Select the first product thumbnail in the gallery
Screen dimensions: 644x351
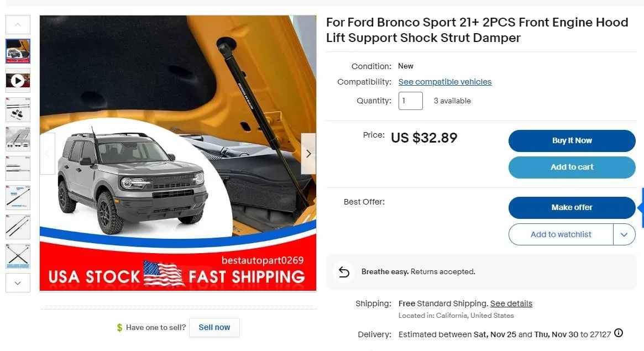pyautogui.click(x=18, y=51)
